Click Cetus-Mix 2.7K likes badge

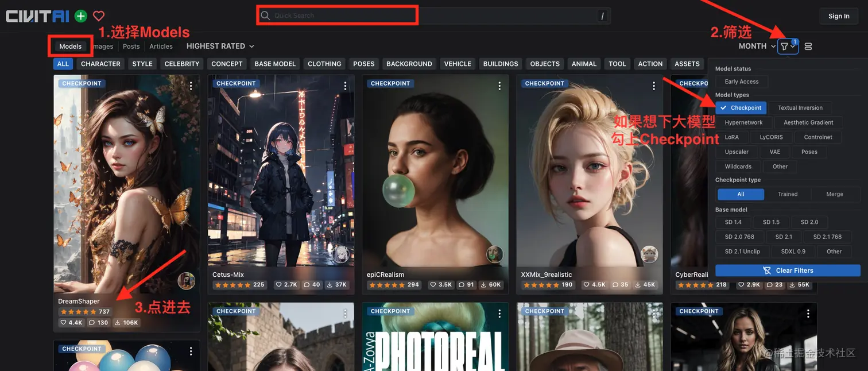point(286,285)
